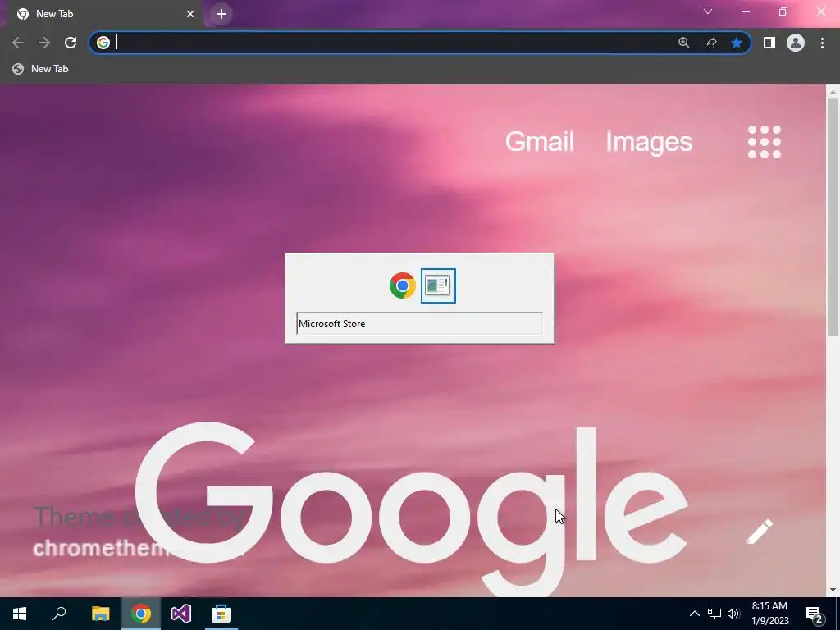Share this page via share icon

(710, 43)
